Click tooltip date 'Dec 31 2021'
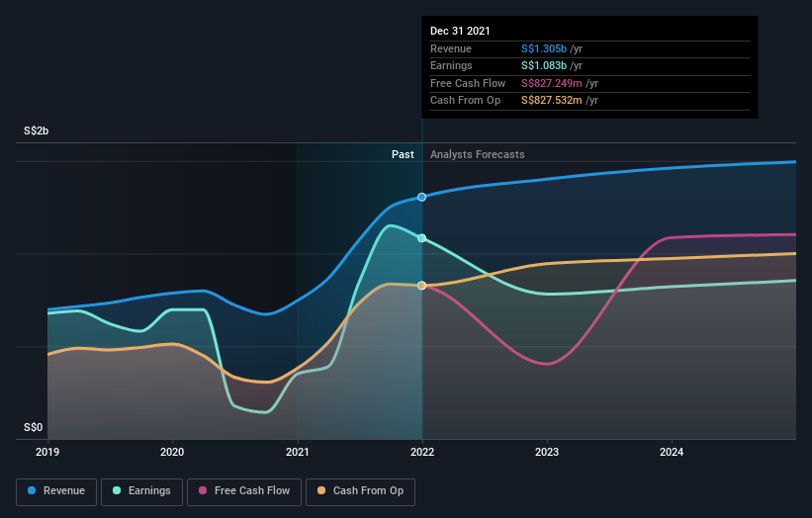Image resolution: width=812 pixels, height=518 pixels. pos(460,31)
